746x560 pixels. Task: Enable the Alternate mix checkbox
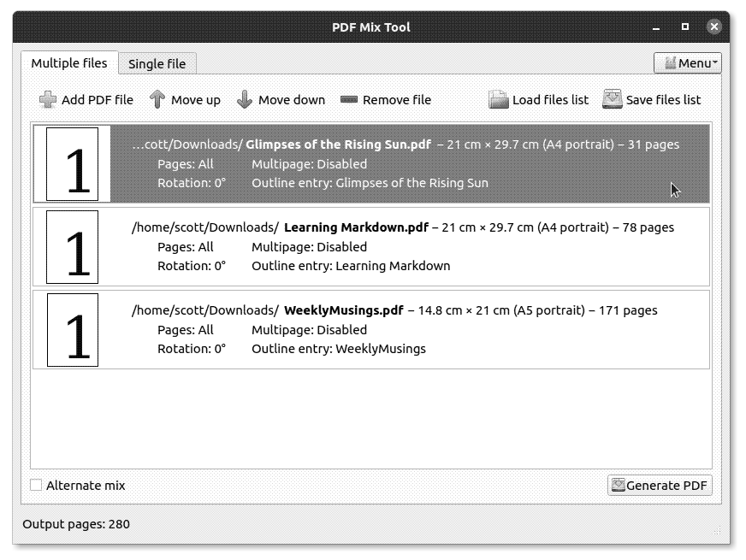[x=36, y=485]
